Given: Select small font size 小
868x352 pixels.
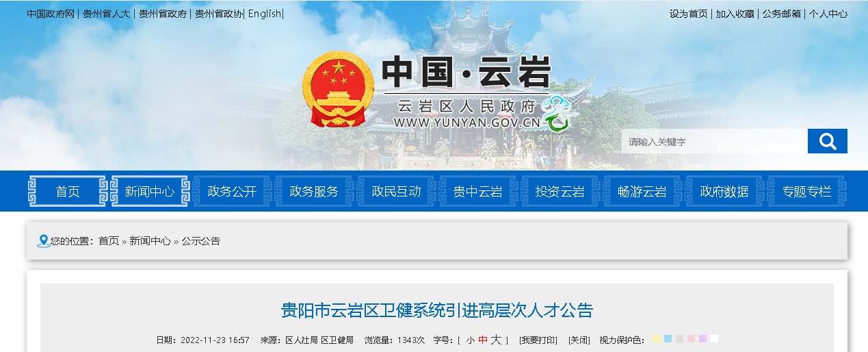Looking at the screenshot, I should [x=471, y=340].
